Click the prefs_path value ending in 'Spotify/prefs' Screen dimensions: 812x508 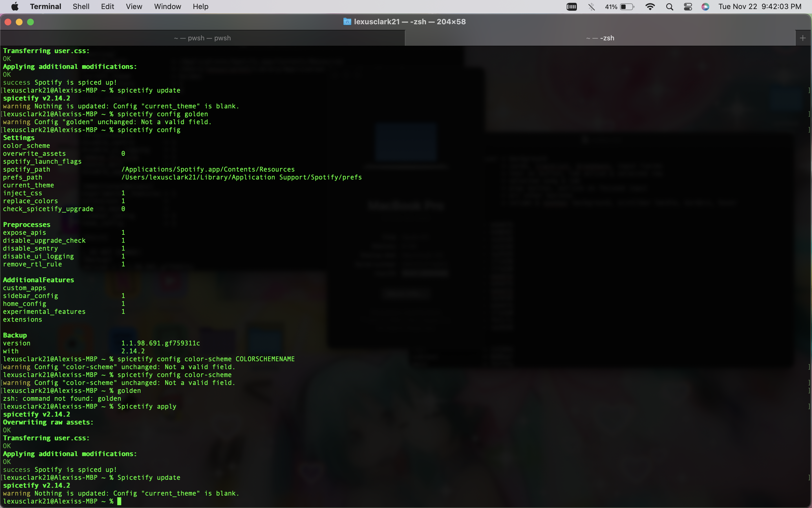[x=242, y=177]
